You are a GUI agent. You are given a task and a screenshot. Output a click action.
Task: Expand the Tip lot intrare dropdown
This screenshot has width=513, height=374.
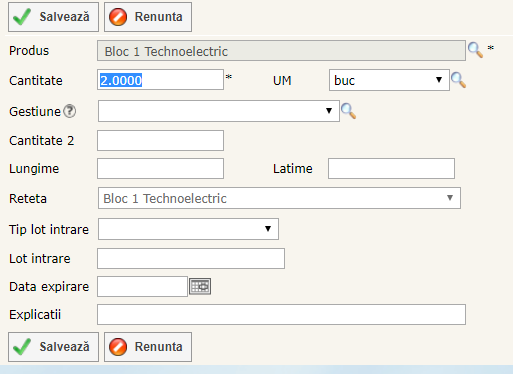(x=188, y=229)
